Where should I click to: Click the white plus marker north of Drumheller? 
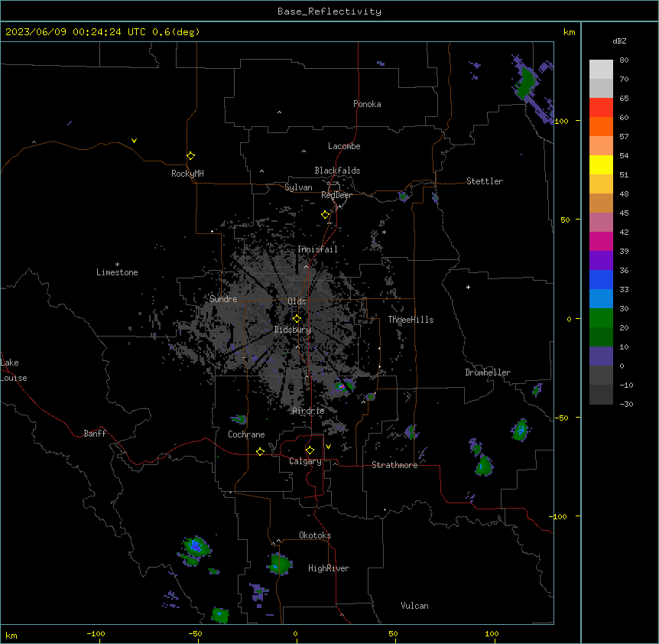(468, 287)
